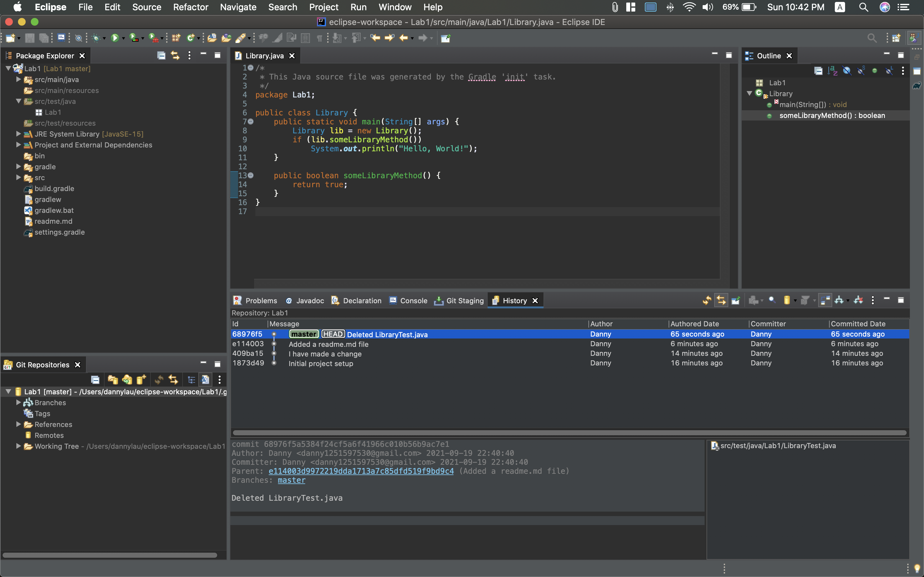Open the Refactor menu
Viewport: 924px width, 577px height.
pyautogui.click(x=191, y=7)
